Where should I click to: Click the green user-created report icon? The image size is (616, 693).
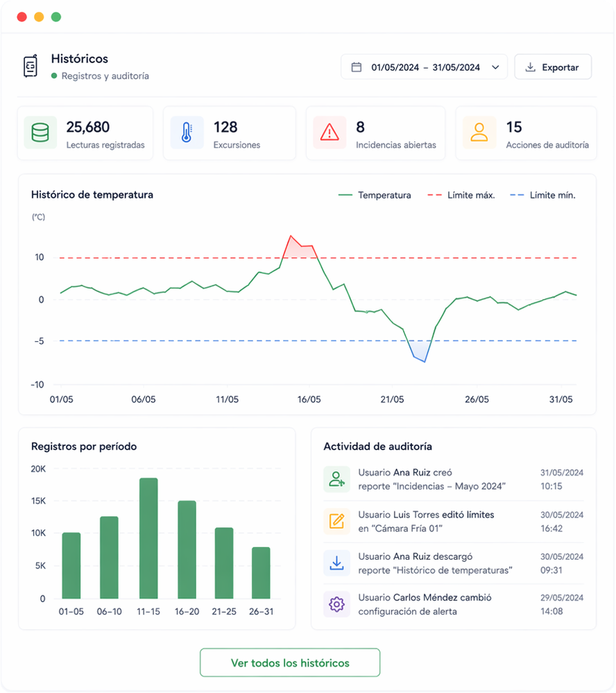click(336, 479)
